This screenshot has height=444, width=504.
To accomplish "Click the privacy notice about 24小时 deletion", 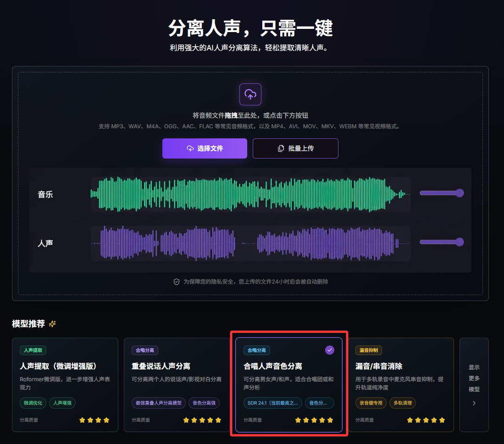I will 255,282.
